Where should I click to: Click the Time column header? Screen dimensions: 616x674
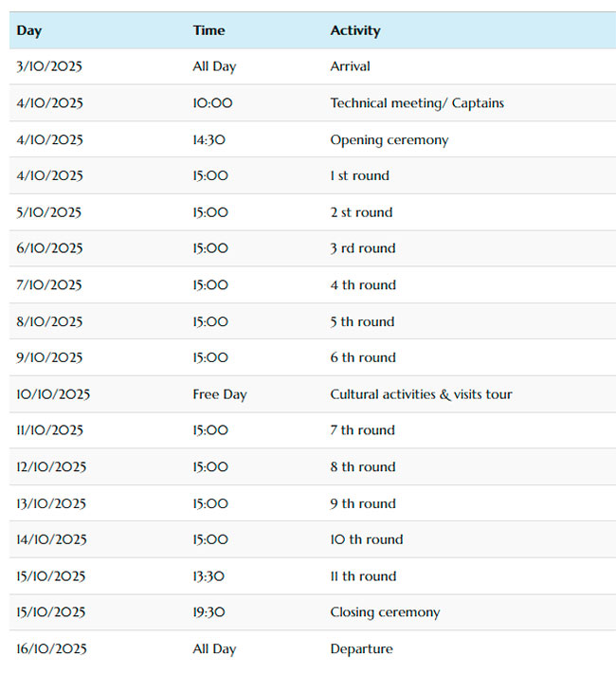click(x=208, y=30)
